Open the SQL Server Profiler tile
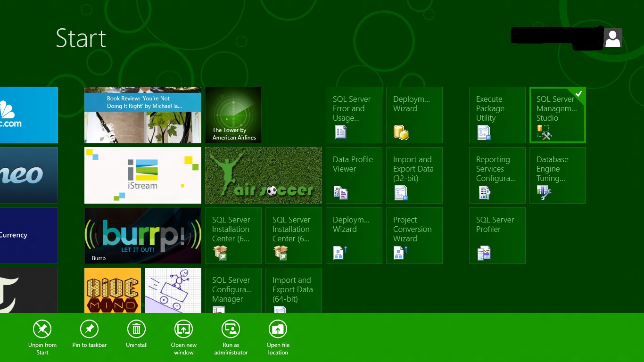The image size is (644, 362). (x=497, y=236)
